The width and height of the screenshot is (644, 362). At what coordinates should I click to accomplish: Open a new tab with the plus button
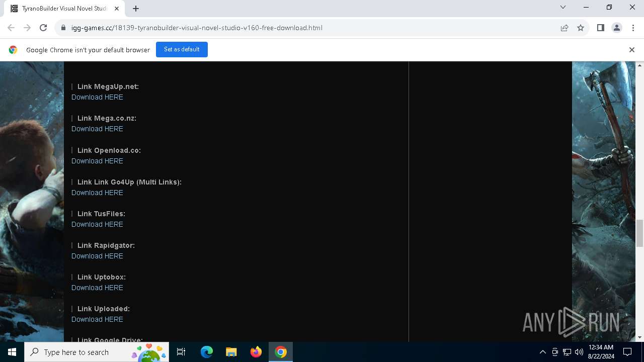point(136,8)
